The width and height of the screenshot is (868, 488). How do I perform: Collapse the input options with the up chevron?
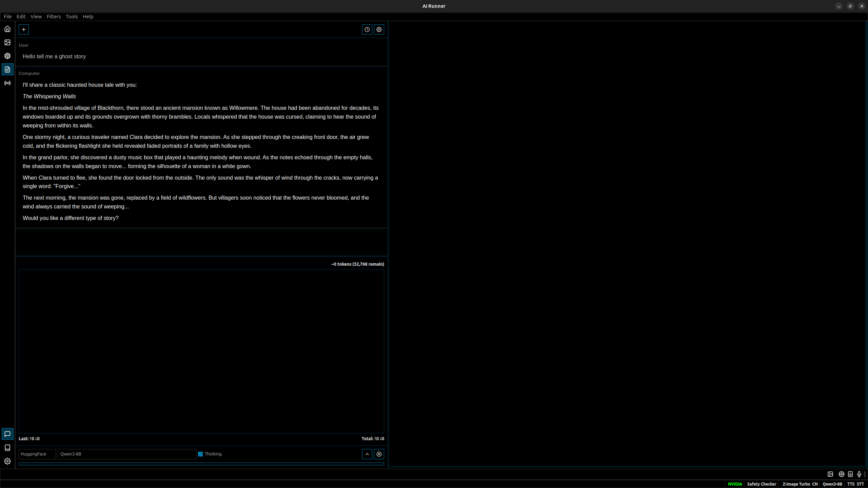(367, 454)
